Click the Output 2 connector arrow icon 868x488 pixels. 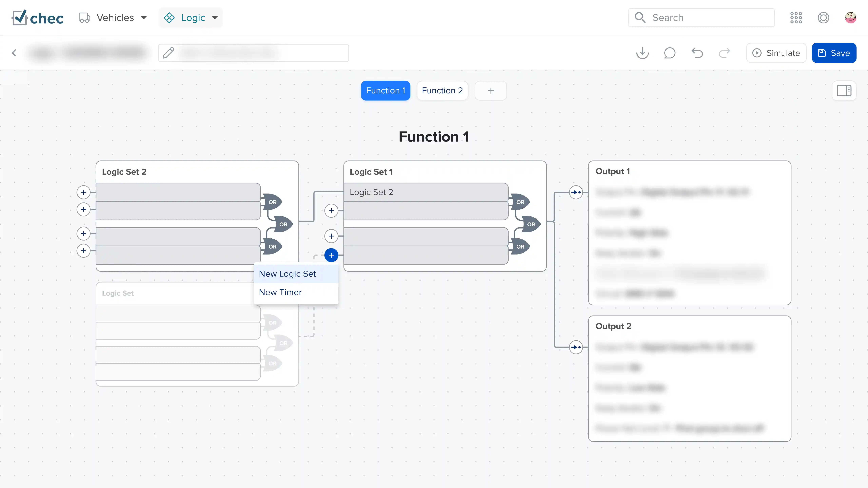pyautogui.click(x=576, y=347)
